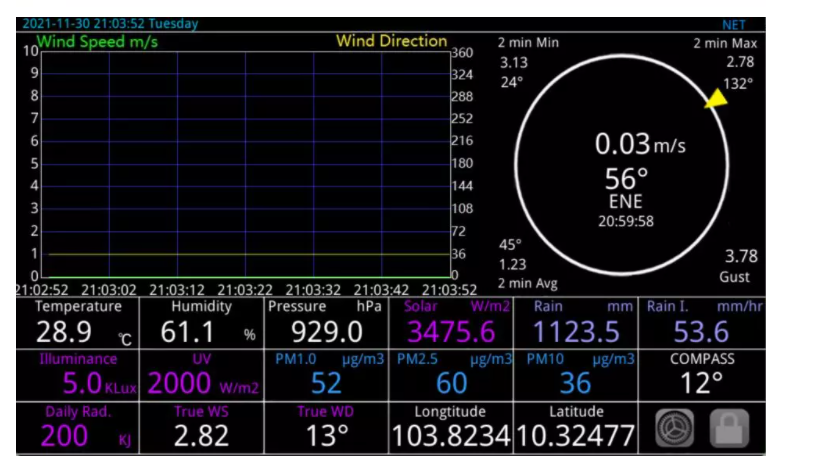Open the Solar W/m2 tile
This screenshot has height=468, width=821.
tap(451, 322)
